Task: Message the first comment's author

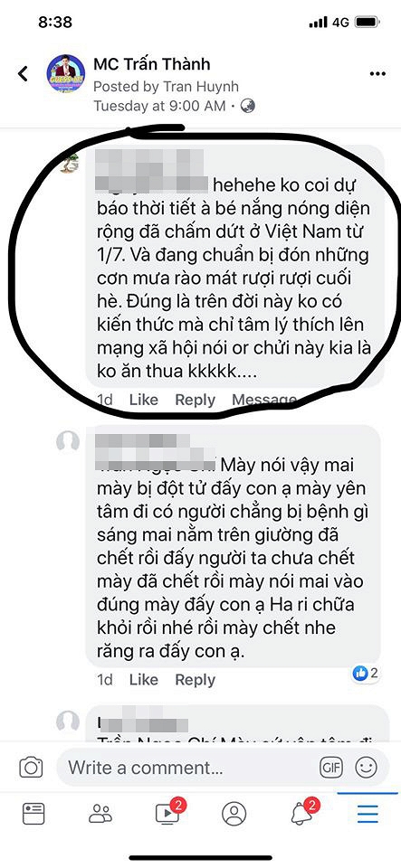Action: click(264, 400)
